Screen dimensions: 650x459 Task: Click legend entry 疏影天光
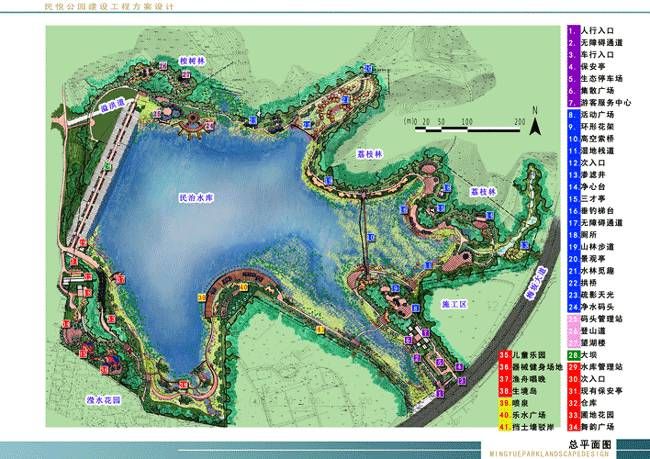[592, 295]
